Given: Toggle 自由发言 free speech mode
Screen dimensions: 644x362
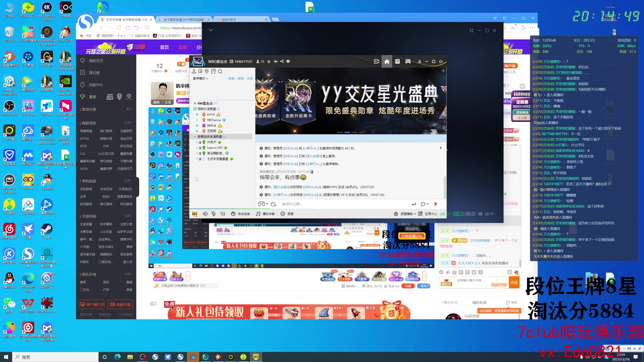Looking at the screenshot, I should (240, 214).
